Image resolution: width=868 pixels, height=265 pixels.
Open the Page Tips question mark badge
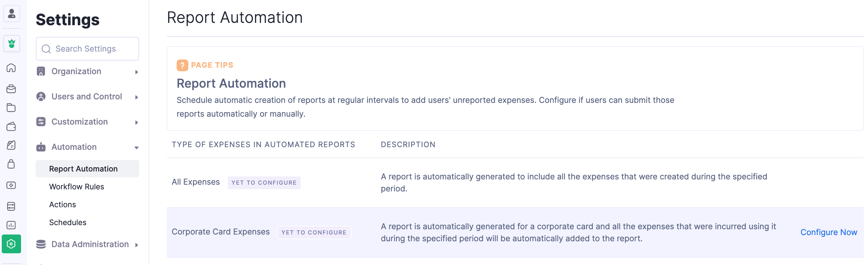pos(182,65)
